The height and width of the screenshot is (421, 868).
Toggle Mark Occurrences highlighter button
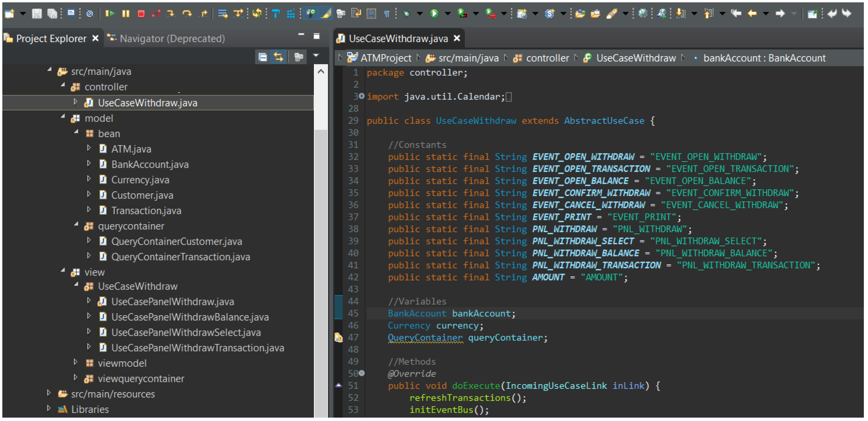point(326,14)
